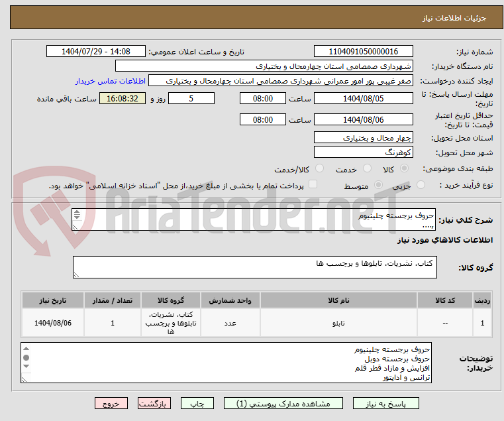Click the 'تابلو' item name cell
This screenshot has height=421, width=504.
[338, 323]
